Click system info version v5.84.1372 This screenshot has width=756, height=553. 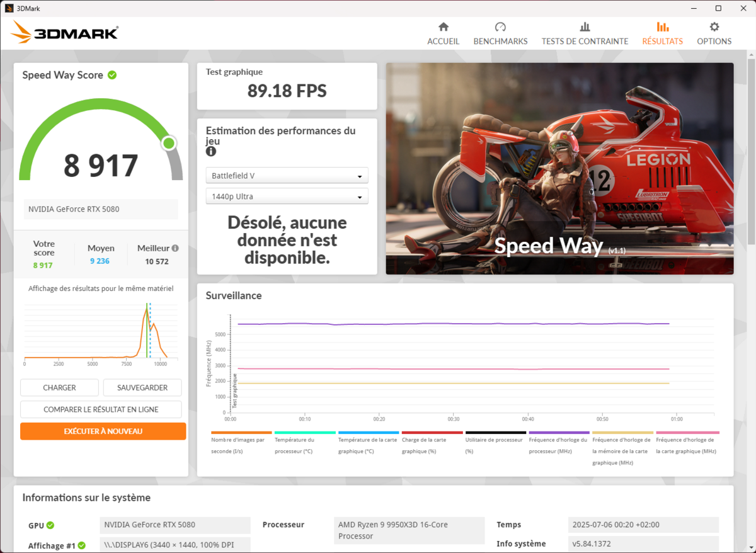tap(643, 544)
